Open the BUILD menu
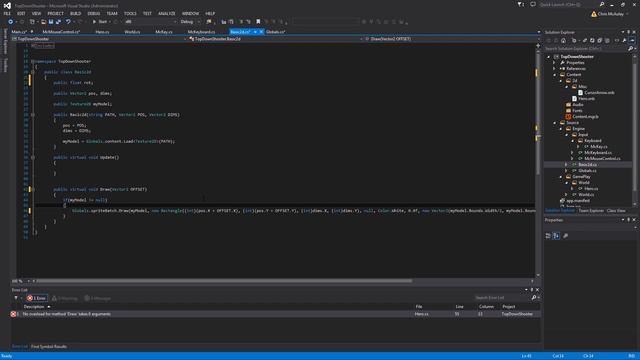The image size is (640, 360). pos(75,13)
